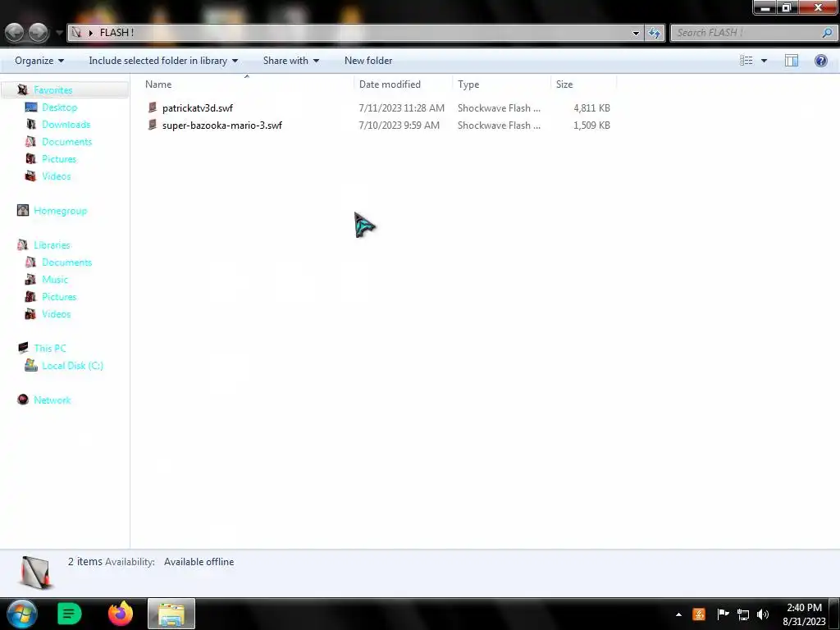Screen dimensions: 840x630
Task: Click the Music library icon
Action: click(x=30, y=279)
